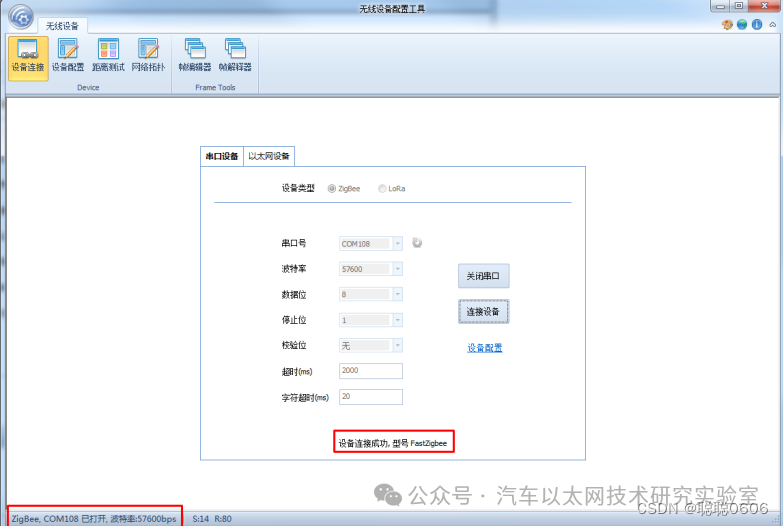This screenshot has width=783, height=526.
Task: Launch the 距离测试 distance test tool
Action: pos(108,57)
